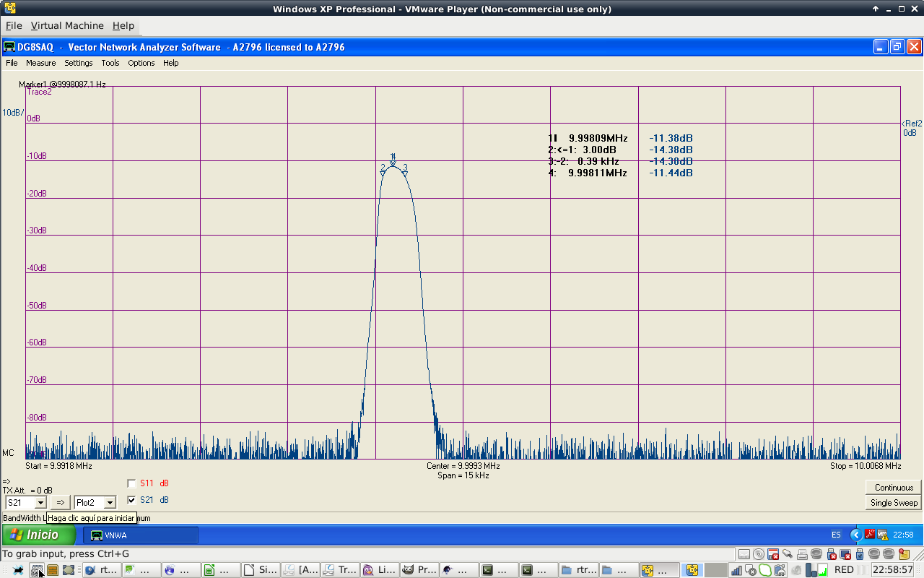Click the GIMP icon in host taskbar

pyautogui.click(x=409, y=570)
